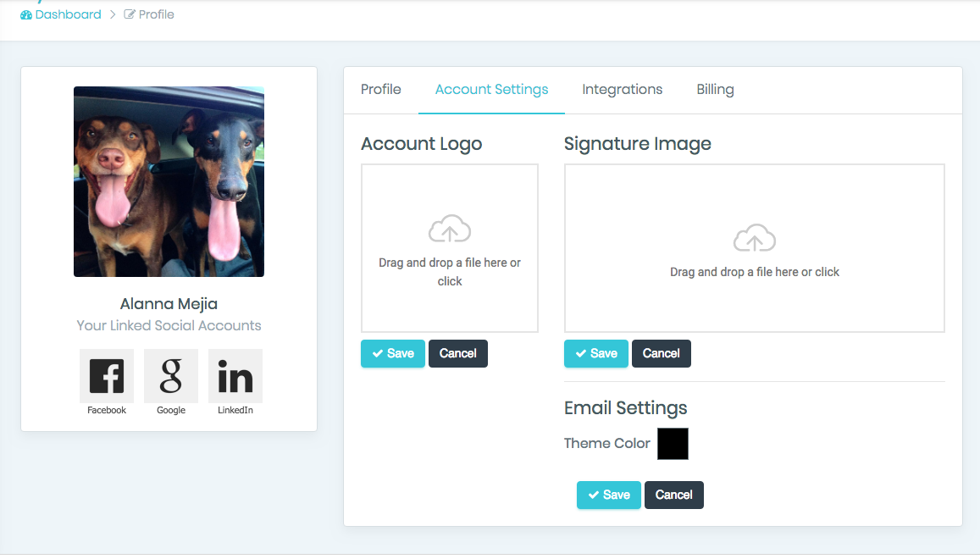
Task: Click the profile photo of two dogs
Action: (169, 181)
